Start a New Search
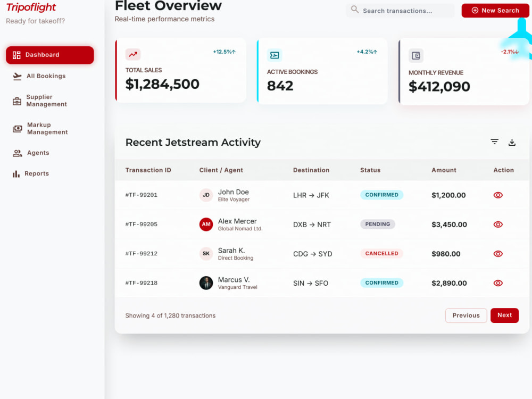Screen dimensions: 532x399 (x=495, y=11)
